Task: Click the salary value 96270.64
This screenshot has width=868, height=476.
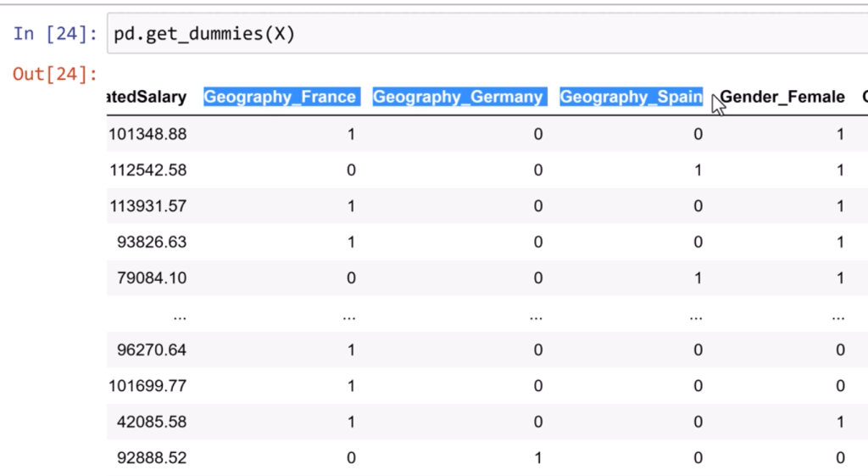Action: [x=152, y=350]
